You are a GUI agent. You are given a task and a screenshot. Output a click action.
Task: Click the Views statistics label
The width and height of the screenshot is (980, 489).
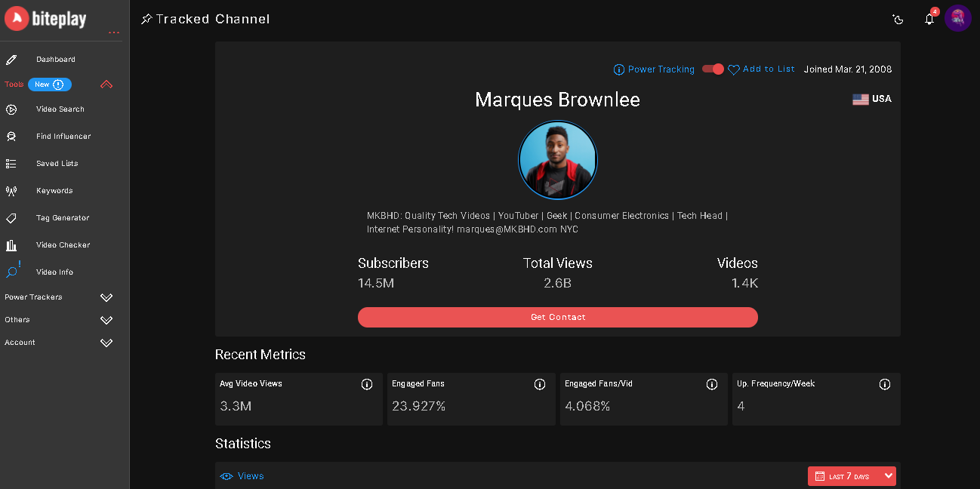click(x=251, y=476)
